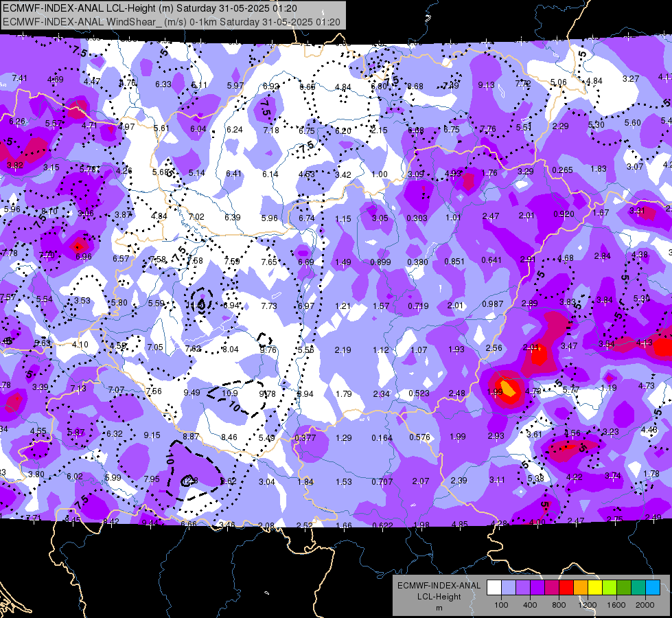Click the wind shear value 2.15
This screenshot has width=672, height=618.
[x=380, y=130]
